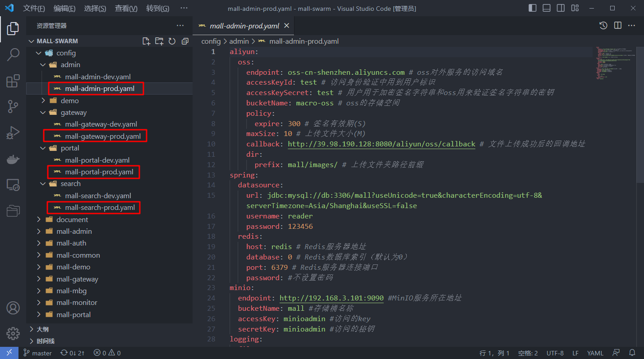Open the notifications bell in status bar
The height and width of the screenshot is (359, 644).
[x=632, y=353]
